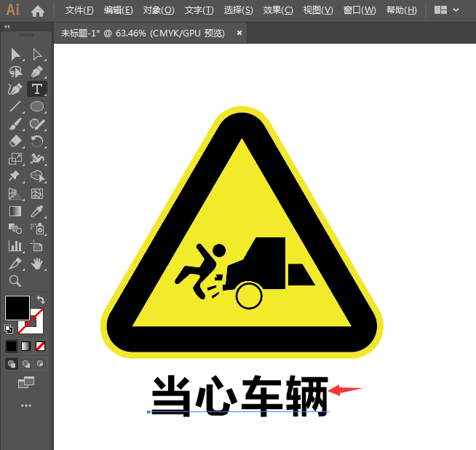Viewport: 476px width, 450px height.
Task: Select the Width/Warp tool
Action: pyautogui.click(x=37, y=159)
